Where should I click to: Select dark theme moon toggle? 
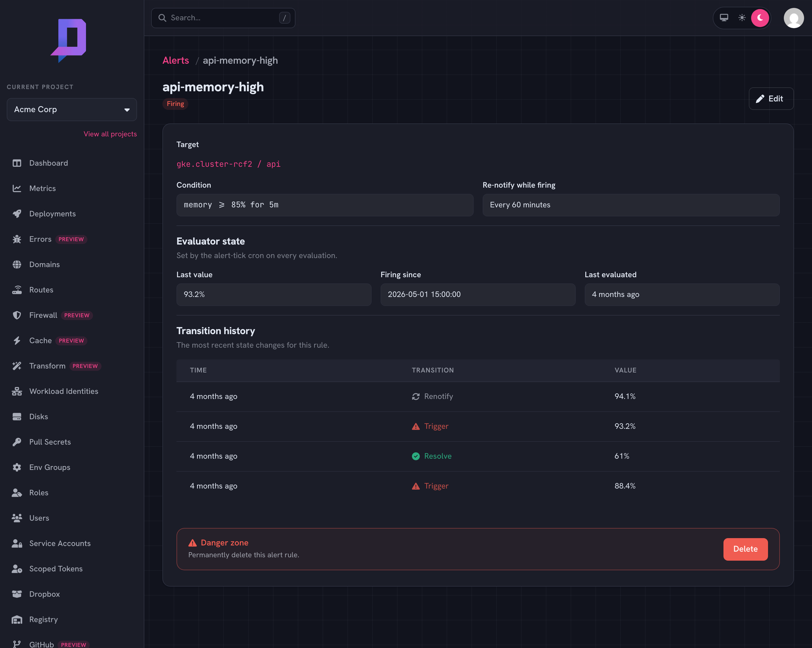pyautogui.click(x=760, y=18)
